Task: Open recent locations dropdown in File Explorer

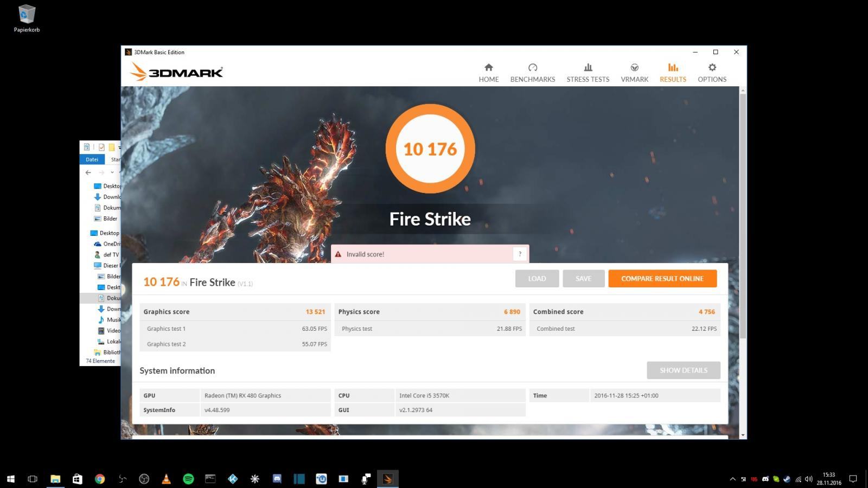Action: tap(112, 172)
